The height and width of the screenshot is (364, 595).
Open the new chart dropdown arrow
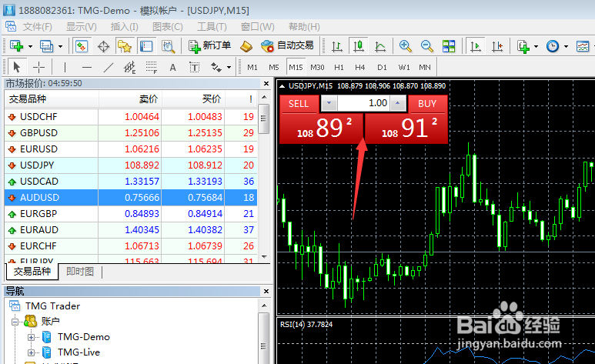(x=30, y=47)
